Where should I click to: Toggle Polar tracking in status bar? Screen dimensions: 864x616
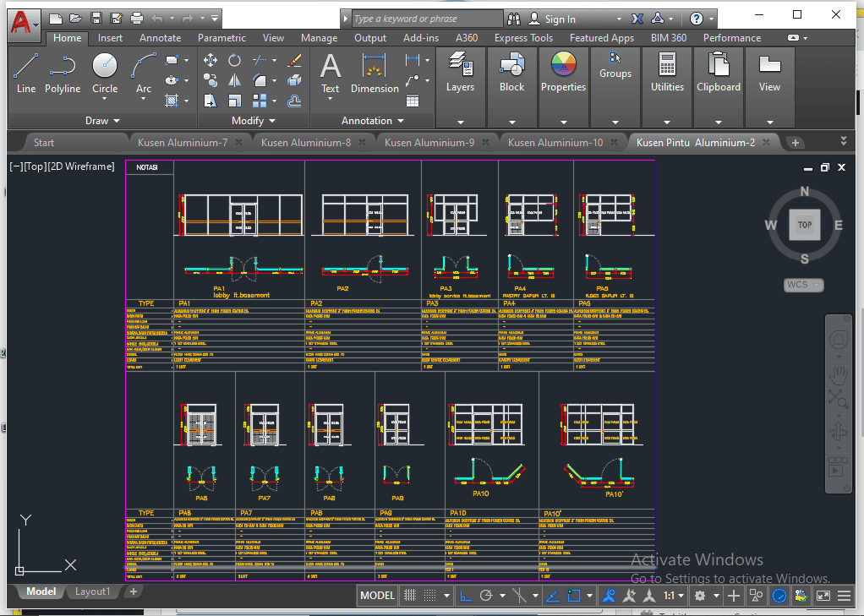pyautogui.click(x=487, y=596)
